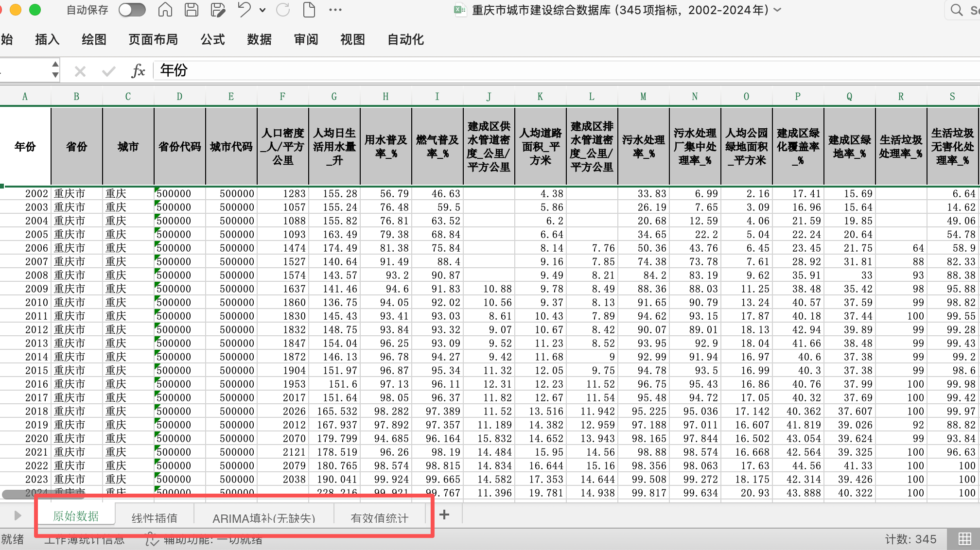Expand the undo history dropdown arrow

pos(262,10)
